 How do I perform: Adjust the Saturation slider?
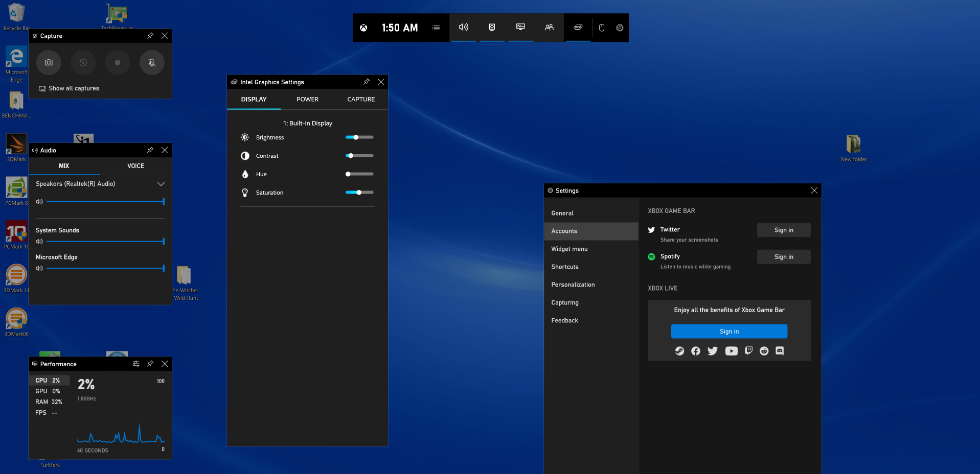[x=359, y=193]
